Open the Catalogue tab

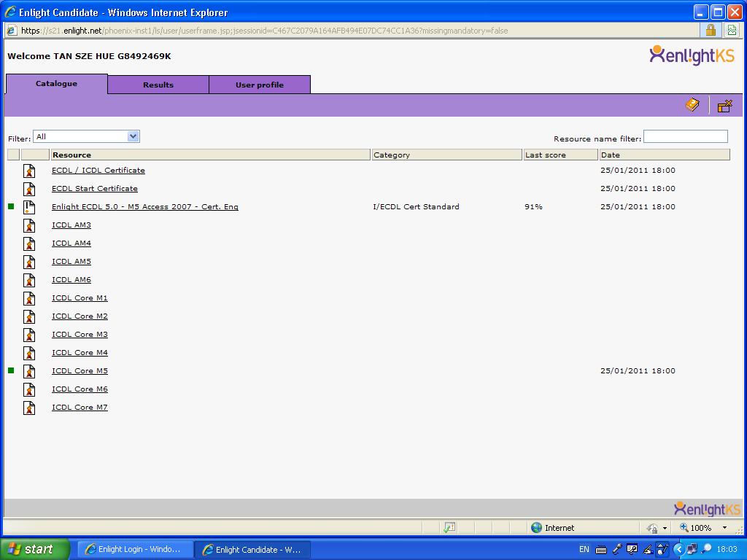click(56, 84)
